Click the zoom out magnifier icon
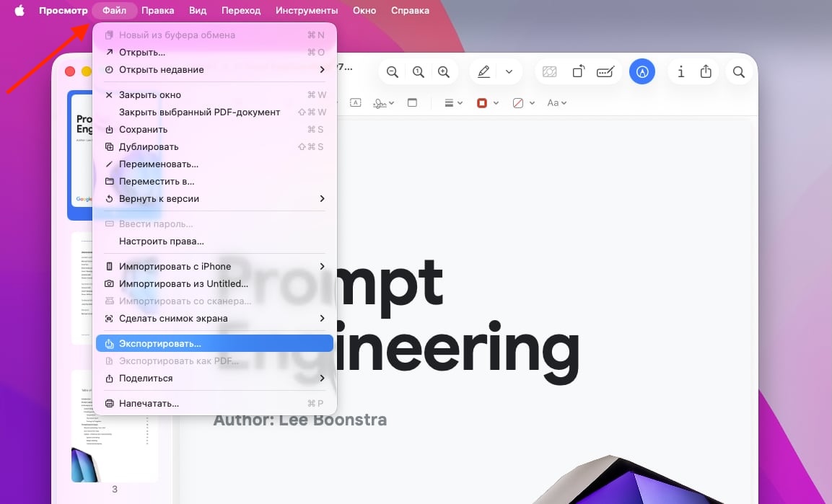This screenshot has height=504, width=832. (x=393, y=71)
